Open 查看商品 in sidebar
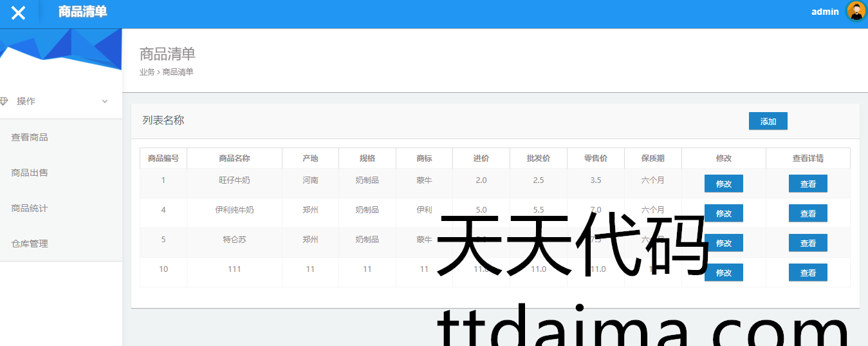The width and height of the screenshot is (868, 346). (x=30, y=137)
